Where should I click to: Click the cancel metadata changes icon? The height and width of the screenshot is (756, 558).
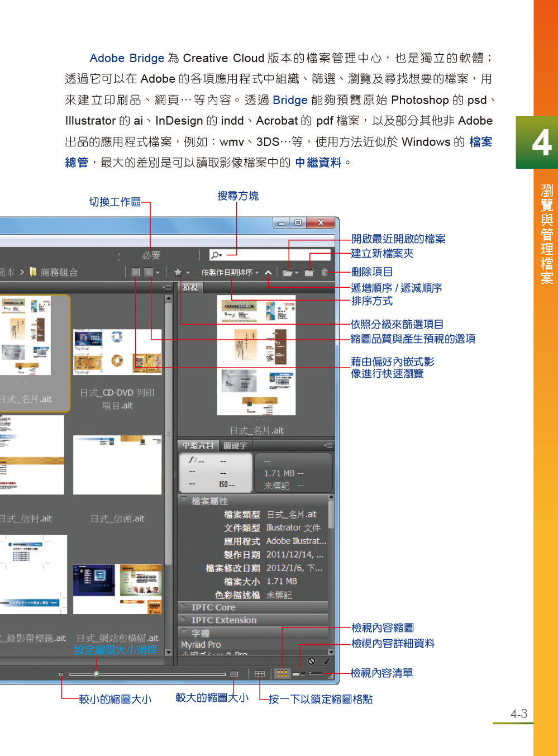click(x=312, y=660)
